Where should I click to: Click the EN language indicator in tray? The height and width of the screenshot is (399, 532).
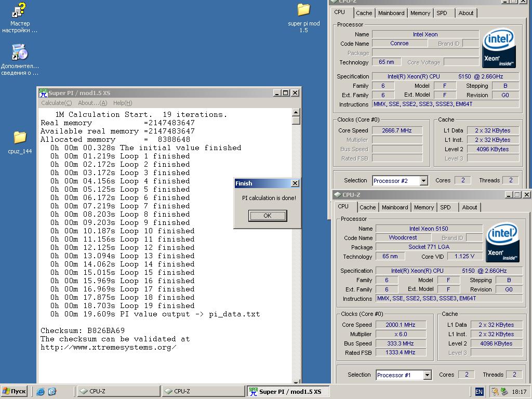point(478,392)
